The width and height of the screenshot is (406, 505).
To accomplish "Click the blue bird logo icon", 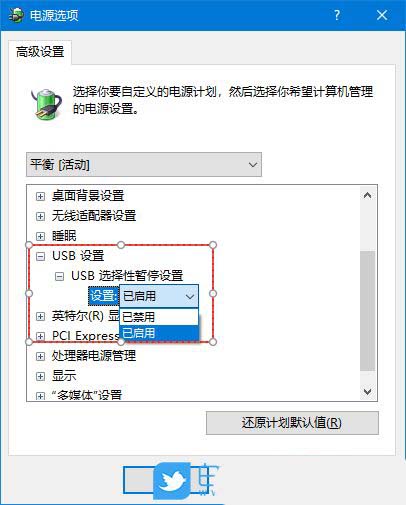I will coord(172,481).
